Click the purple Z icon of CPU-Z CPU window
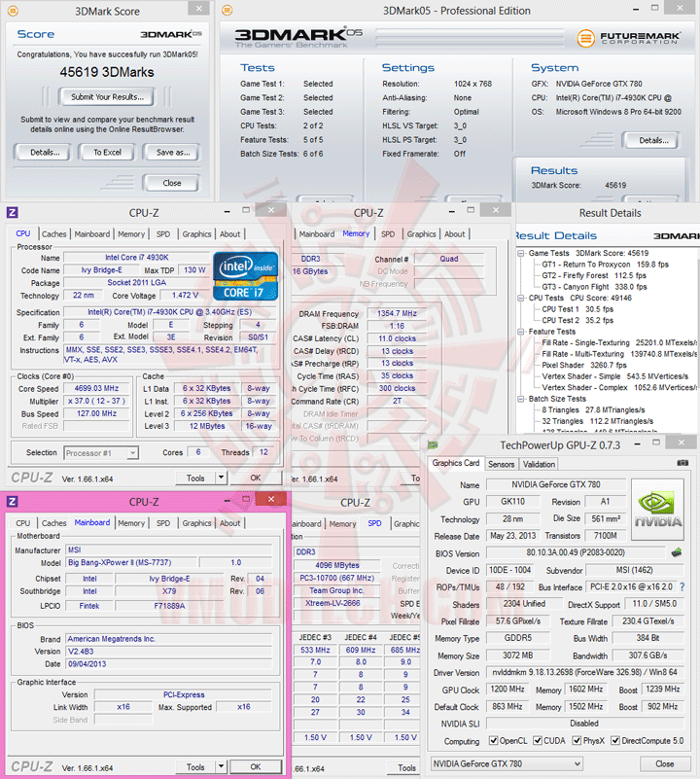 pyautogui.click(x=13, y=213)
